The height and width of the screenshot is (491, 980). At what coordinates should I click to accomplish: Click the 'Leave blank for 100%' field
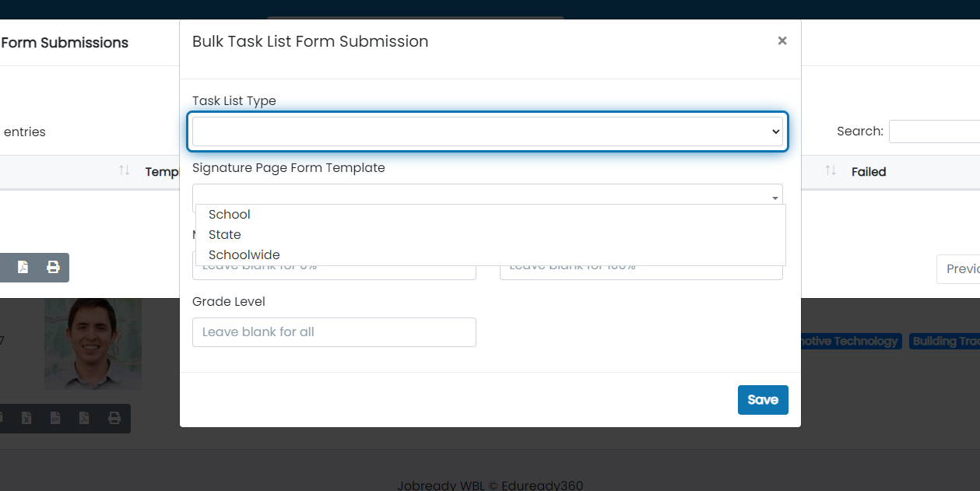point(641,266)
